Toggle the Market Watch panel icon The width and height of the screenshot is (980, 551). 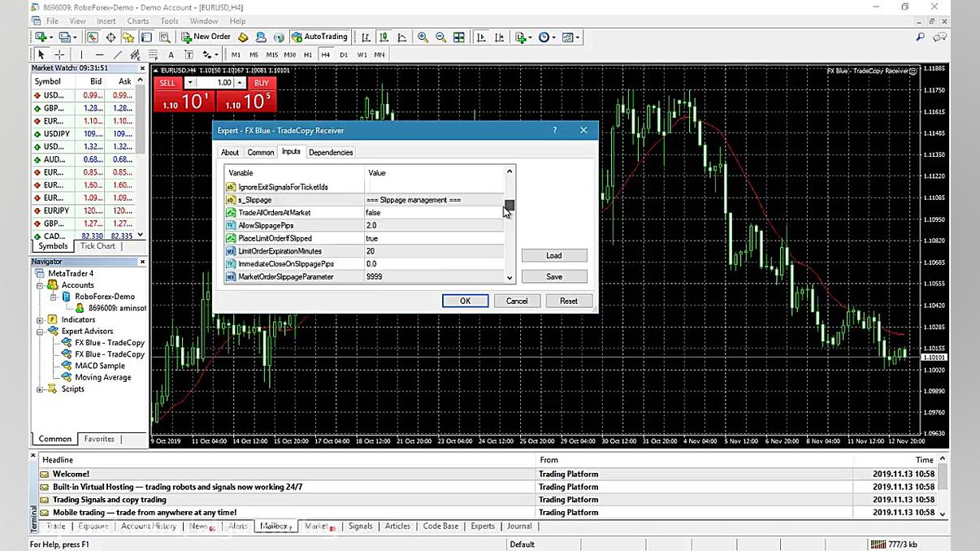click(93, 37)
